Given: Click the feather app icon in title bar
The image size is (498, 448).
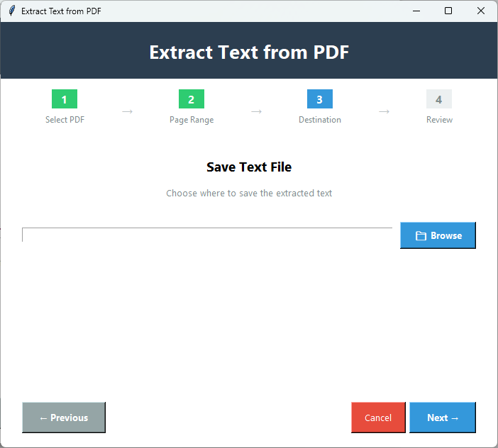Looking at the screenshot, I should 12,11.
